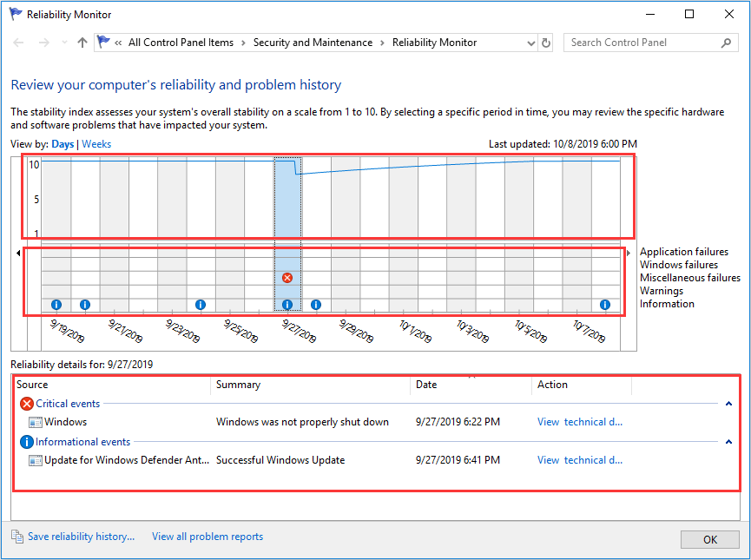751x560 pixels.
Task: Click 'Windows was not properly shut down' summary
Action: tap(302, 422)
